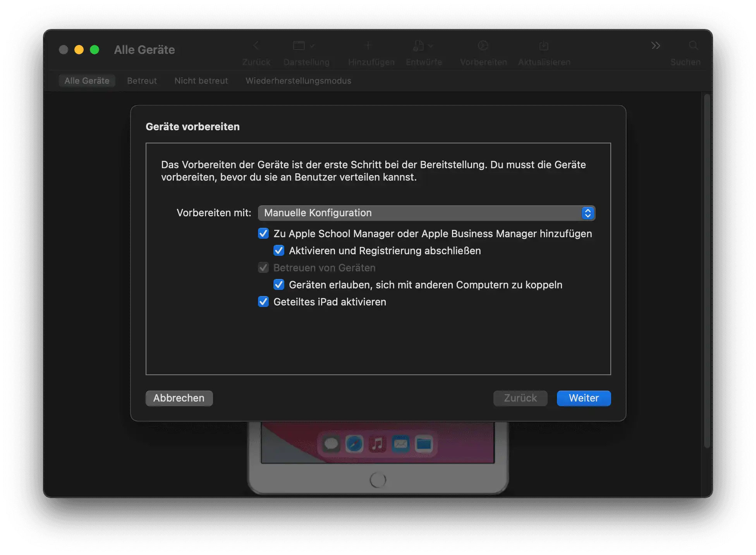Click the iPad device thumbnail screen
Screen dimensions: 756x555
point(378,442)
